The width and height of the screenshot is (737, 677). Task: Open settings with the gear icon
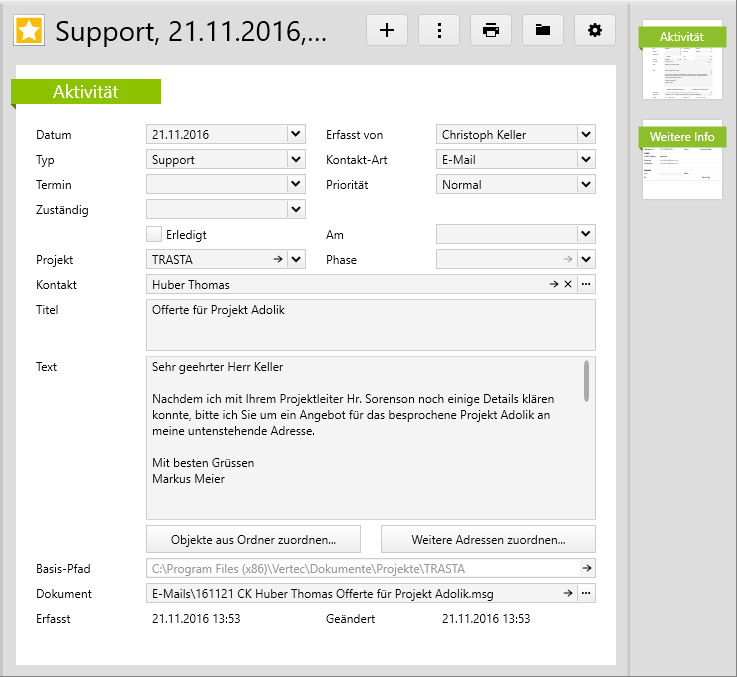coord(595,30)
